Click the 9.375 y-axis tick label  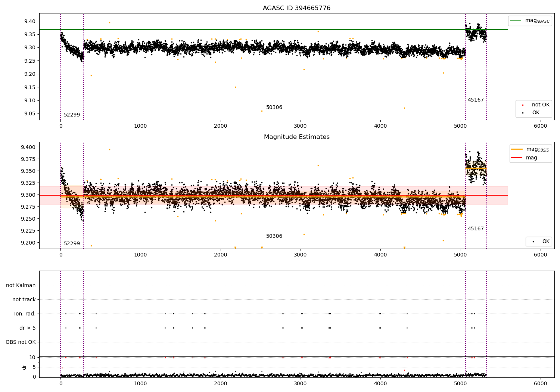(x=28, y=159)
